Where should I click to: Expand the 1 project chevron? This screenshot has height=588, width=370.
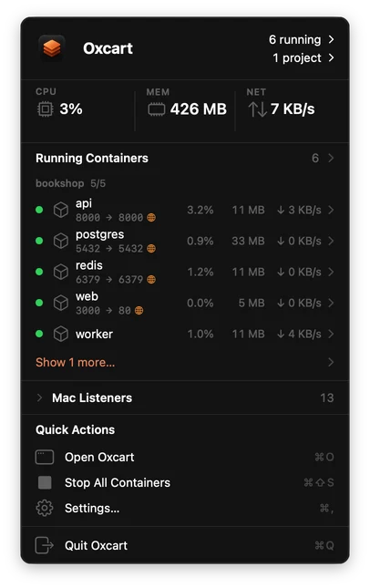click(331, 57)
